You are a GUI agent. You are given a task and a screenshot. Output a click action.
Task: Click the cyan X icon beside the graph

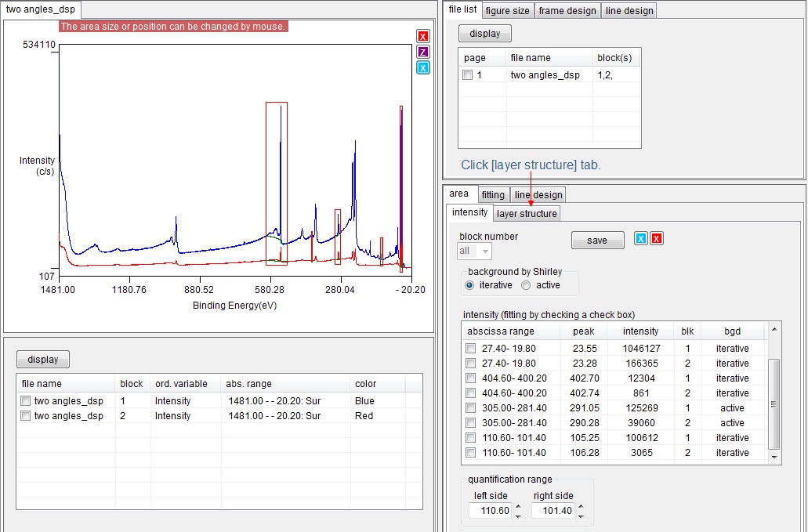click(423, 67)
